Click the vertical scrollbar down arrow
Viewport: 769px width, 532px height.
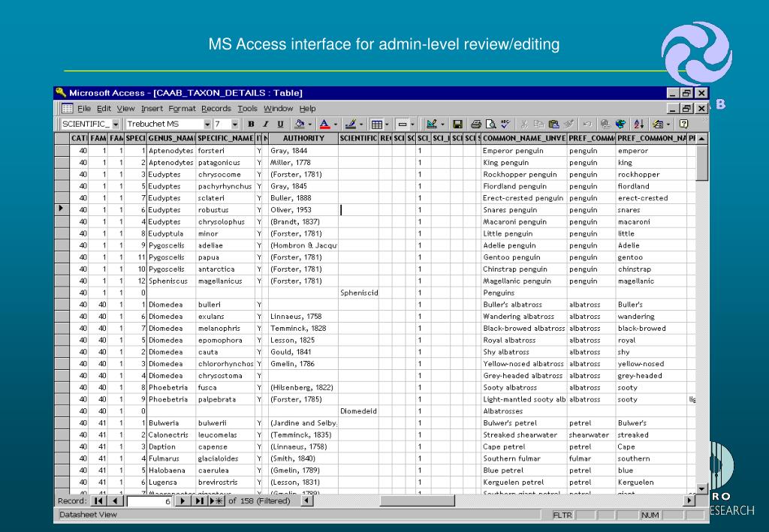point(702,488)
